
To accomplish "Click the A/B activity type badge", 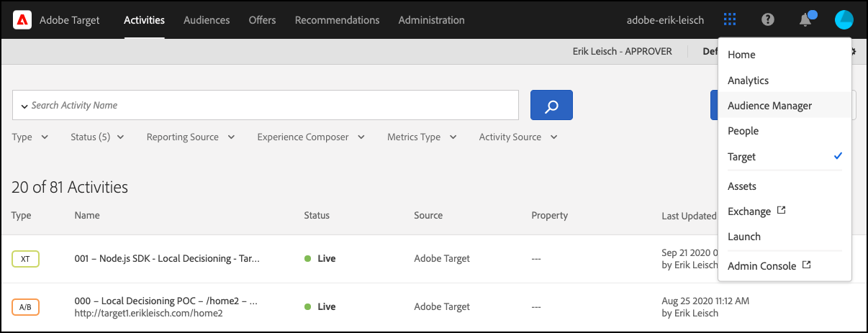I will click(x=25, y=306).
